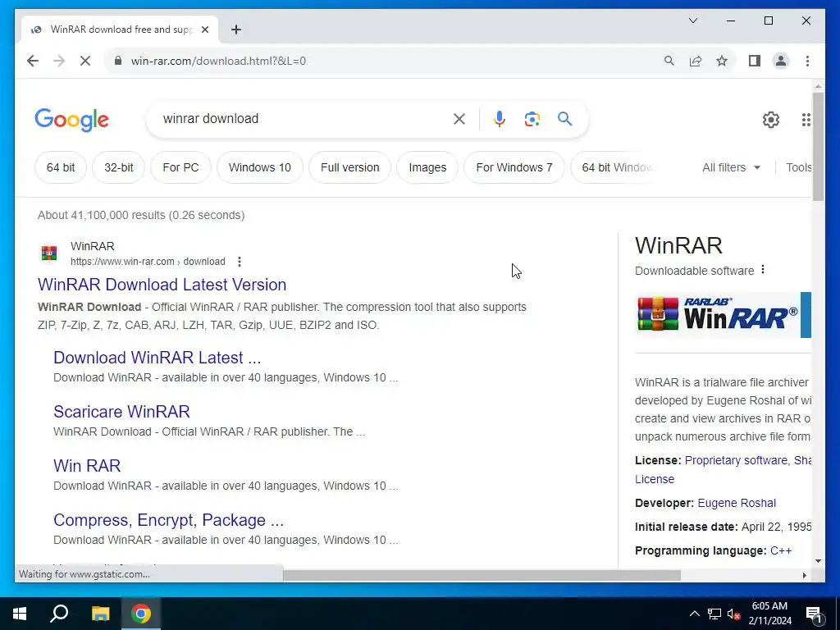840x630 pixels.
Task: Click the WinRAR result favicon
Action: 48,253
